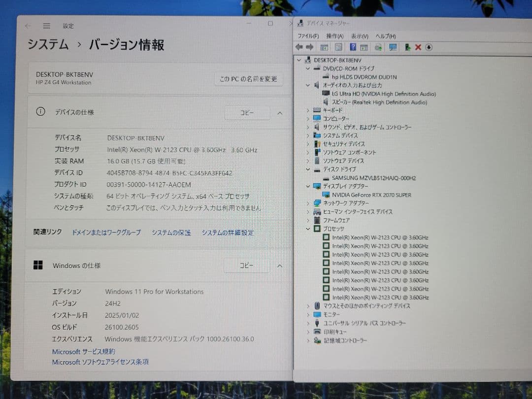The height and width of the screenshot is (399, 532).
Task: Click the forward navigation arrow in Device Manager
Action: coord(310,47)
